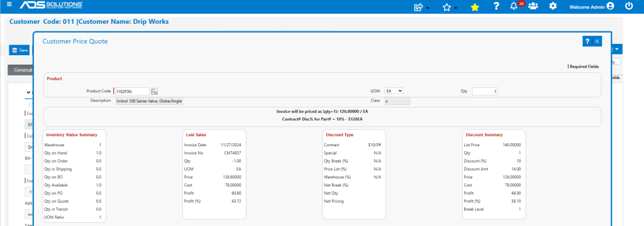Viewport: 644px width, 226px height.
Task: Open the hamburger navigation menu
Action: pyautogui.click(x=9, y=5)
